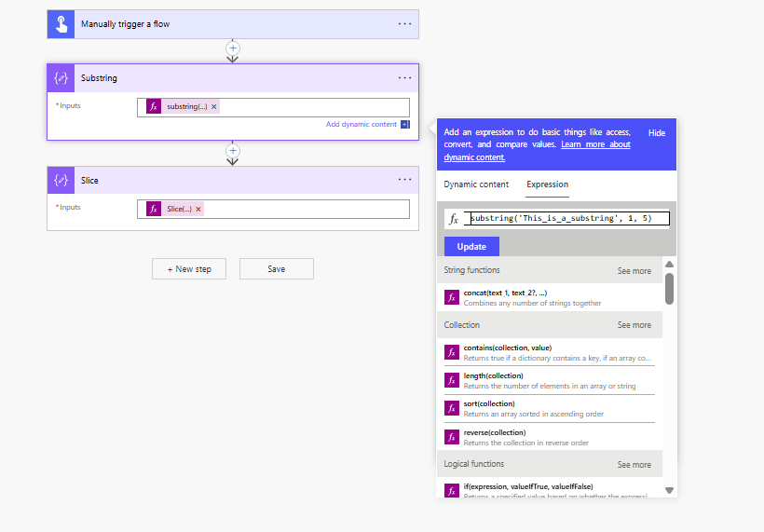Image resolution: width=764 pixels, height=532 pixels.
Task: Open Learn more about dynamic content link
Action: tap(538, 151)
